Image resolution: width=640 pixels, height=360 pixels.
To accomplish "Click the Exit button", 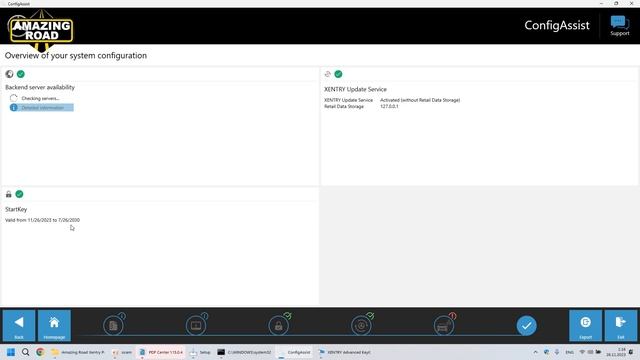I will coord(620,325).
